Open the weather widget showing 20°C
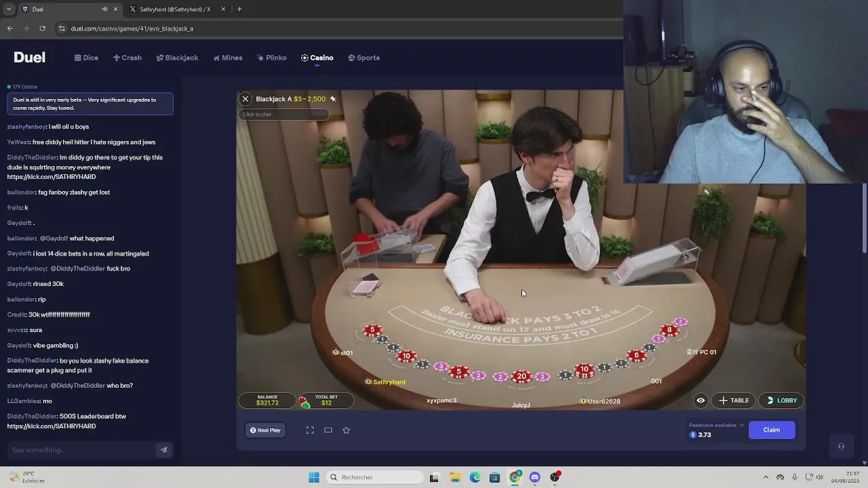The width and height of the screenshot is (868, 488). (x=26, y=477)
